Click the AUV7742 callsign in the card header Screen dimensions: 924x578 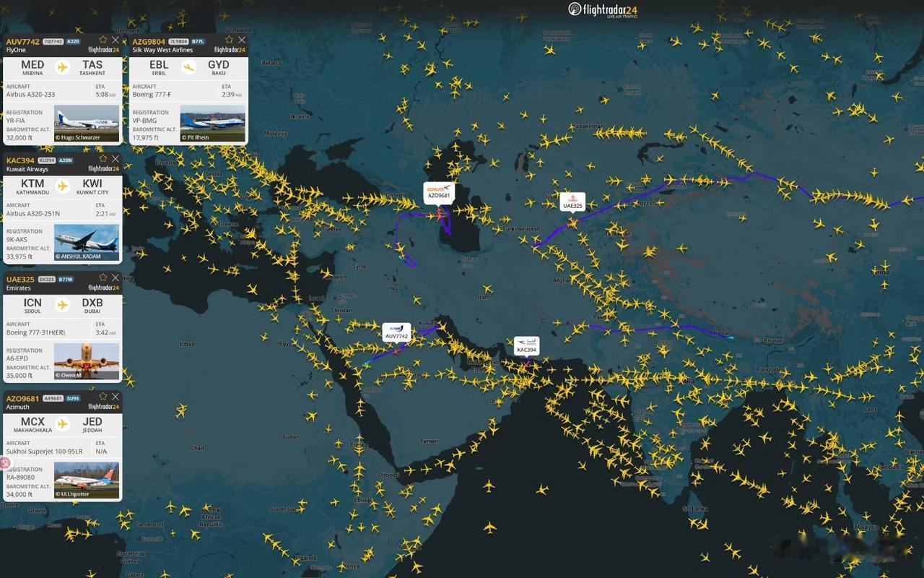tap(23, 42)
